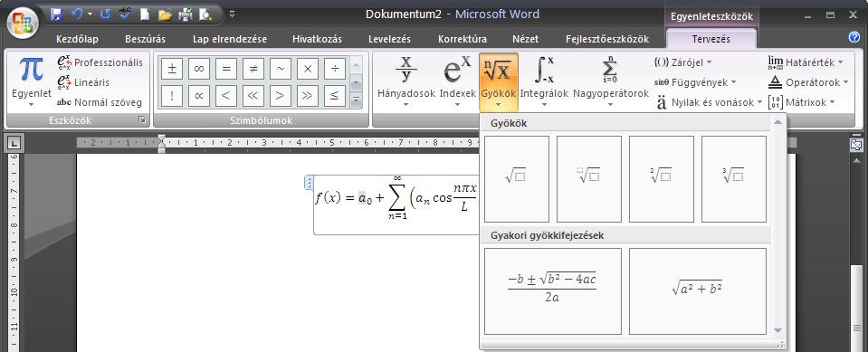Open the Függvények function menu
This screenshot has width=868, height=352.
pos(695,82)
